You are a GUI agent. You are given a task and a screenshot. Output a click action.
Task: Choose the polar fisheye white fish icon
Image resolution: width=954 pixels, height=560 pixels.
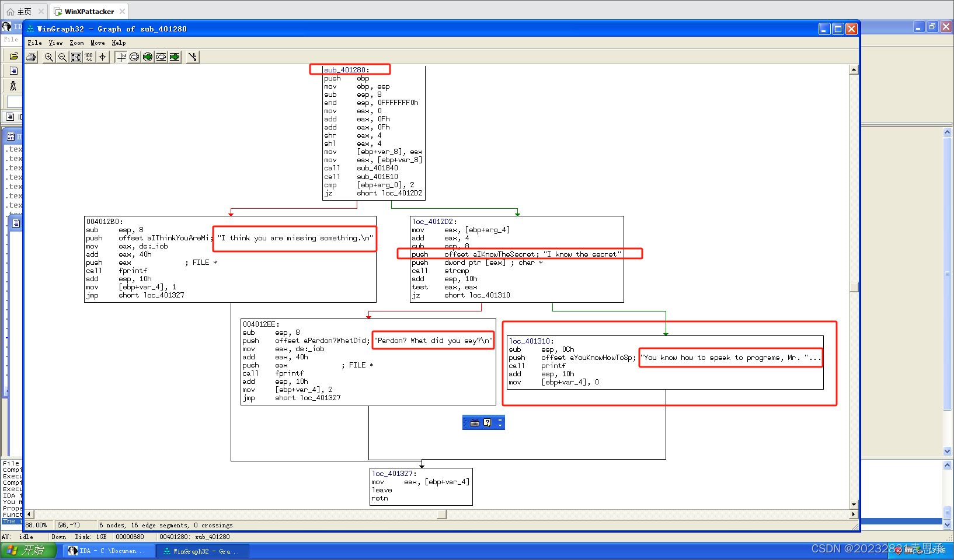pyautogui.click(x=134, y=57)
